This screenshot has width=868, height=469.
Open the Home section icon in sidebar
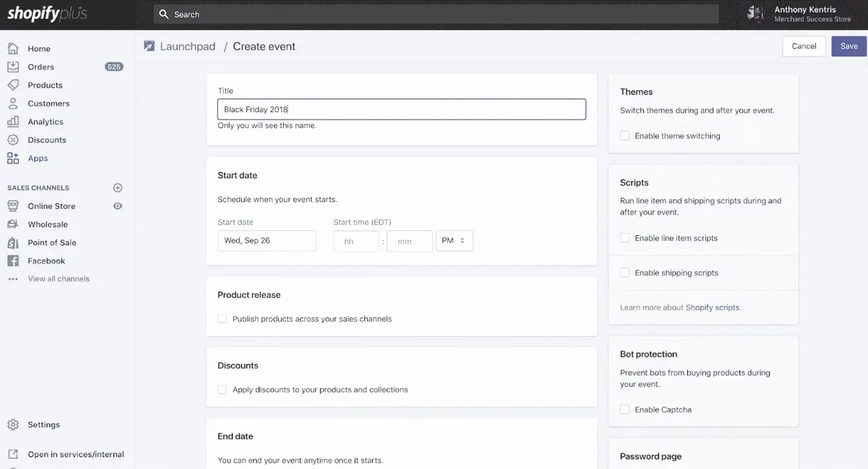(15, 48)
